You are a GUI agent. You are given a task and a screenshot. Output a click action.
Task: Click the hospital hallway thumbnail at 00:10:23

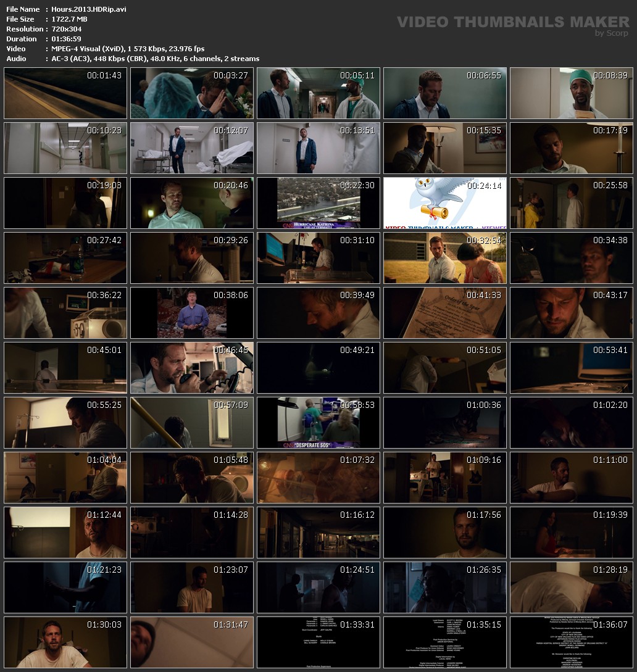click(65, 148)
